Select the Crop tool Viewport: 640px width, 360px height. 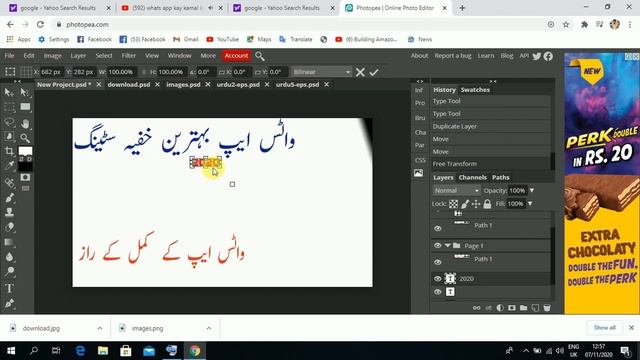[9, 151]
